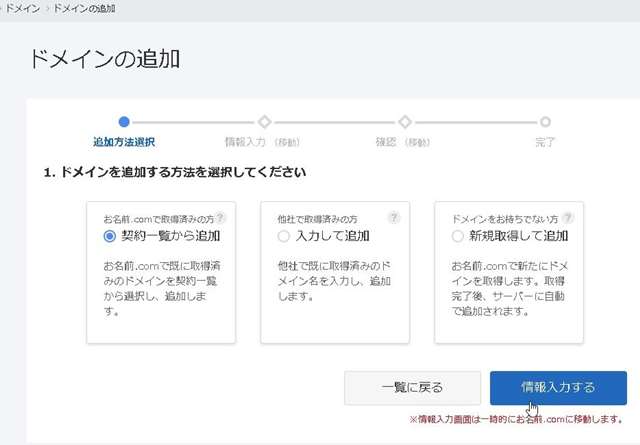Click help icon beside ドメインをお持ちでない方

click(568, 217)
